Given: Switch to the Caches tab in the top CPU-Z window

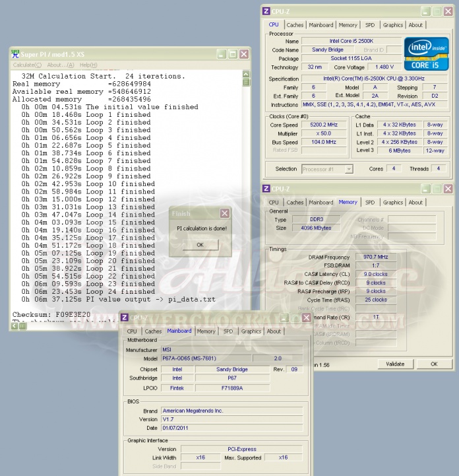Looking at the screenshot, I should (x=295, y=25).
